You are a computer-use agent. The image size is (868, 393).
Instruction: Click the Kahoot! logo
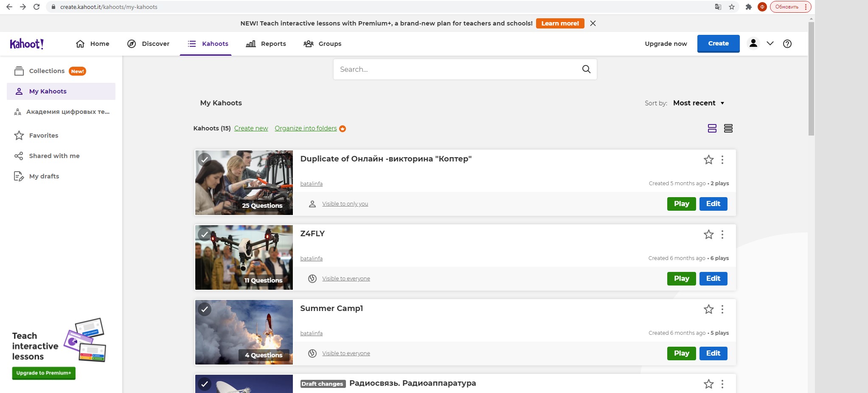[x=27, y=44]
